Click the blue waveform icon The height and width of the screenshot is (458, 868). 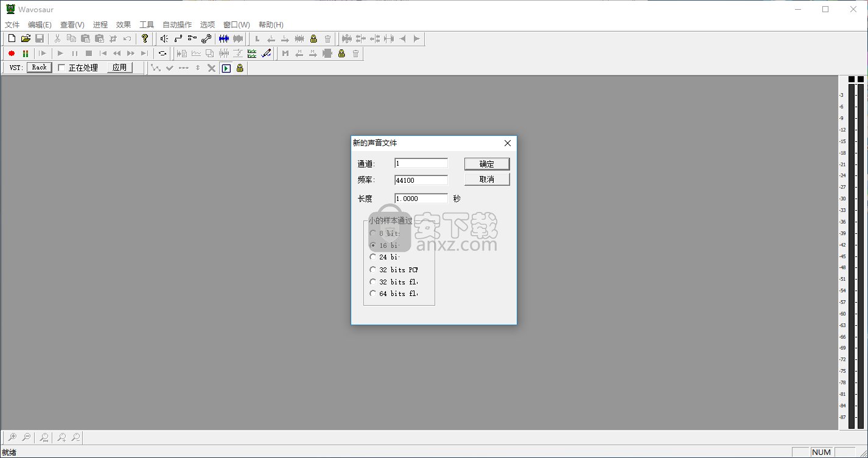(x=224, y=38)
